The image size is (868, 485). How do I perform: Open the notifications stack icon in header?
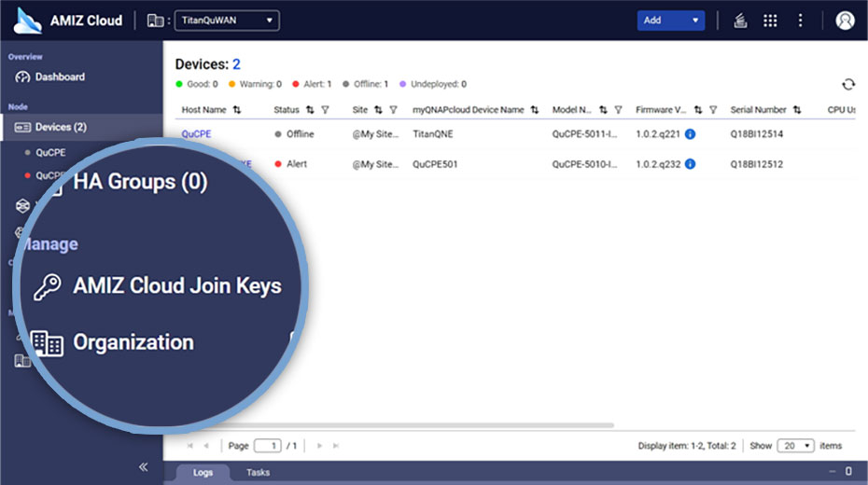(740, 21)
